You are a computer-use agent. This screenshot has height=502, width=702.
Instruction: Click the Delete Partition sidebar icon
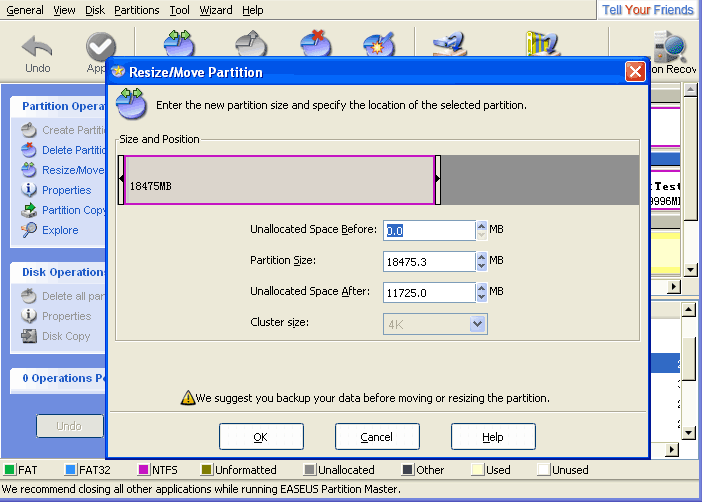29,150
